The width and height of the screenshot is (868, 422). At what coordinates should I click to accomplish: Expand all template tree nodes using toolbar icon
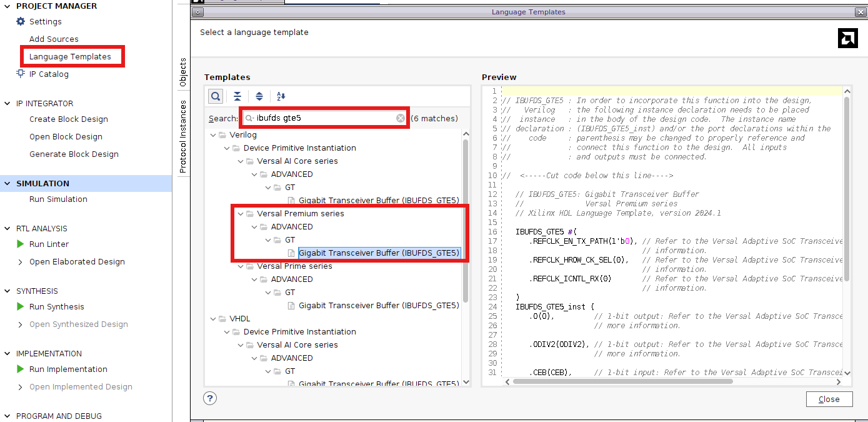point(259,96)
